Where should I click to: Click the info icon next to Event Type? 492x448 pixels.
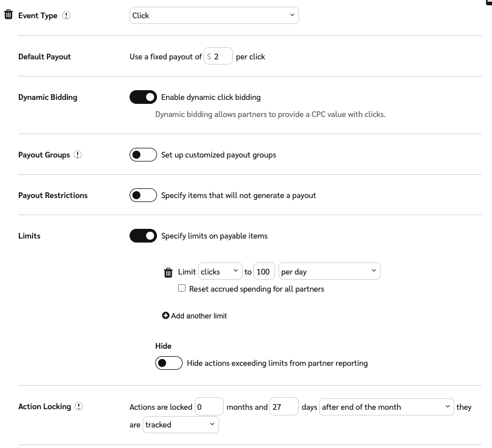pos(66,15)
